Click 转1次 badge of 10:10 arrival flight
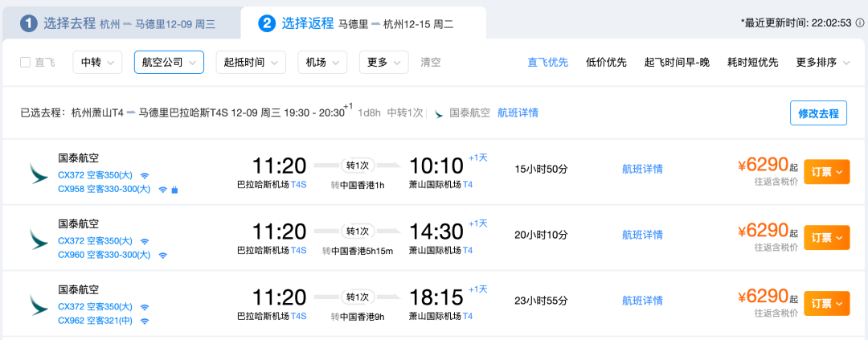868x340 pixels. [x=358, y=165]
